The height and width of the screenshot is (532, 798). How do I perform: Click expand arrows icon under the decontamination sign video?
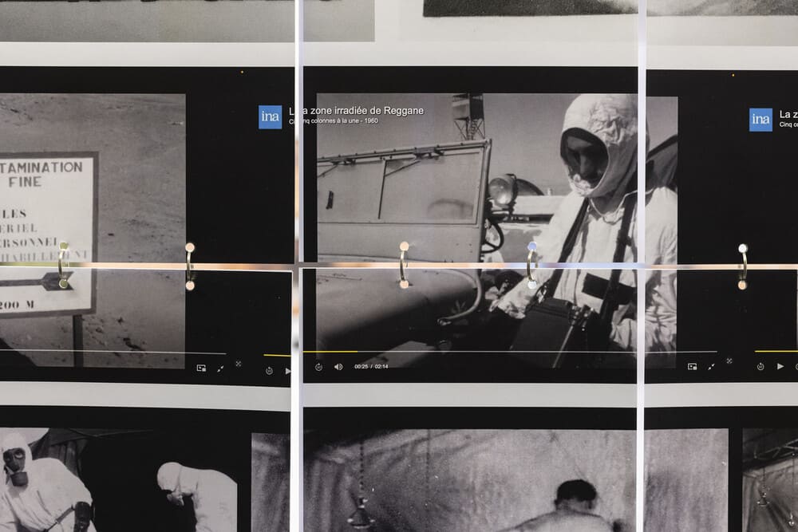tap(220, 368)
